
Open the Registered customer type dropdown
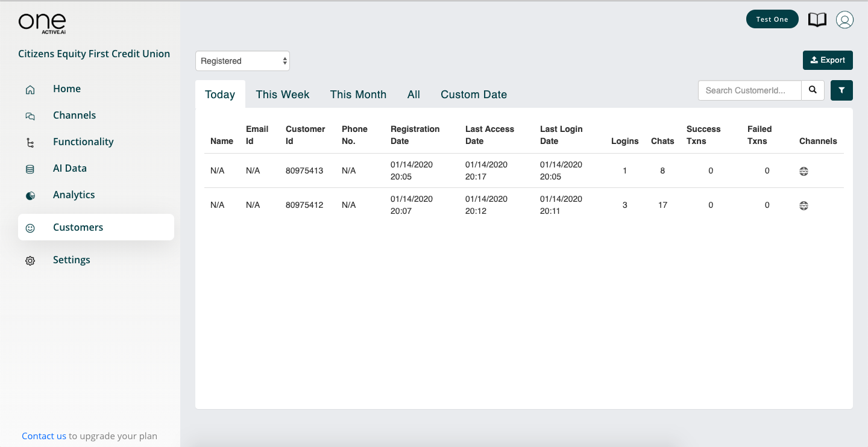[x=242, y=61]
